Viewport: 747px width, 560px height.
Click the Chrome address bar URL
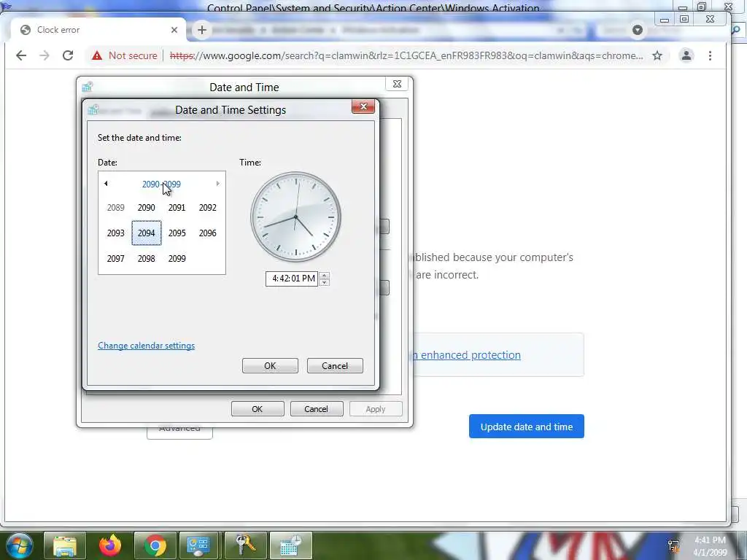[406, 55]
